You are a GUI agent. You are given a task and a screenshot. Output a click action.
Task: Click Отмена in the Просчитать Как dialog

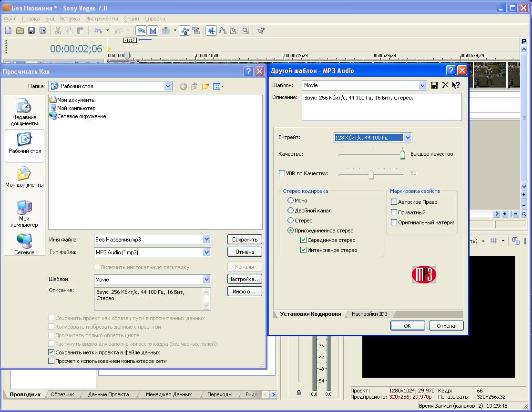click(x=245, y=252)
